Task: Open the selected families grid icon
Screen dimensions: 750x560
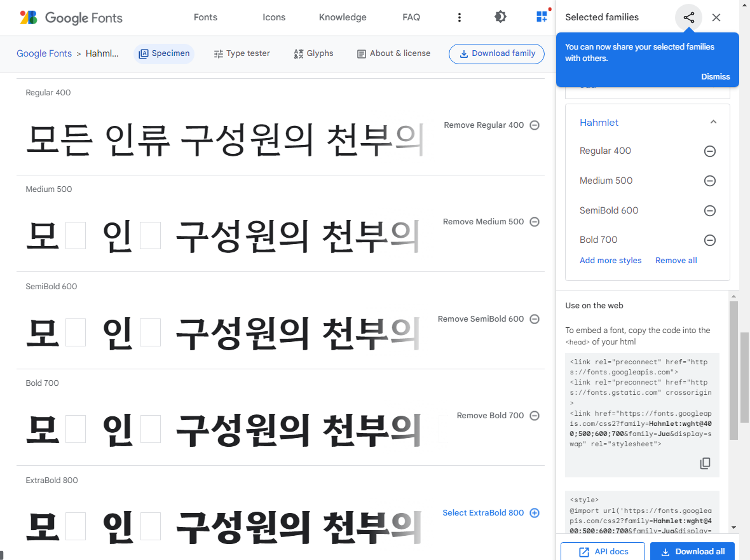Action: 542,17
